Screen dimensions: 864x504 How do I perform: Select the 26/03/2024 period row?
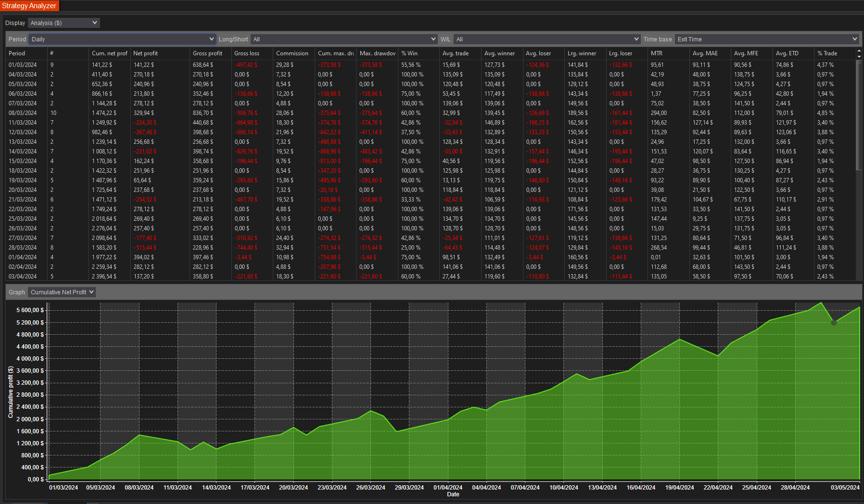tap(431, 228)
